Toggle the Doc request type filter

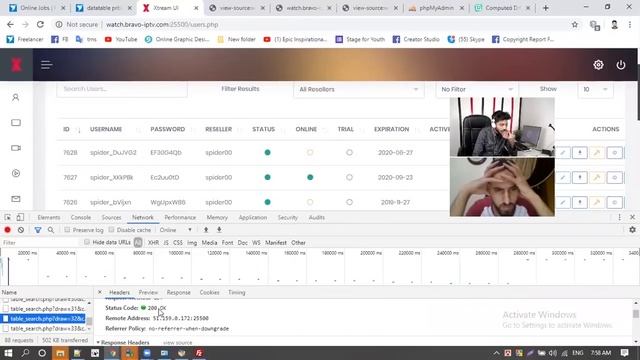pos(242,242)
